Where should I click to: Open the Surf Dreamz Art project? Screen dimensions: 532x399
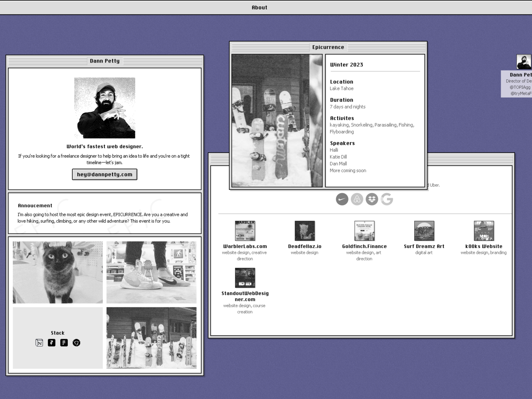coord(424,231)
